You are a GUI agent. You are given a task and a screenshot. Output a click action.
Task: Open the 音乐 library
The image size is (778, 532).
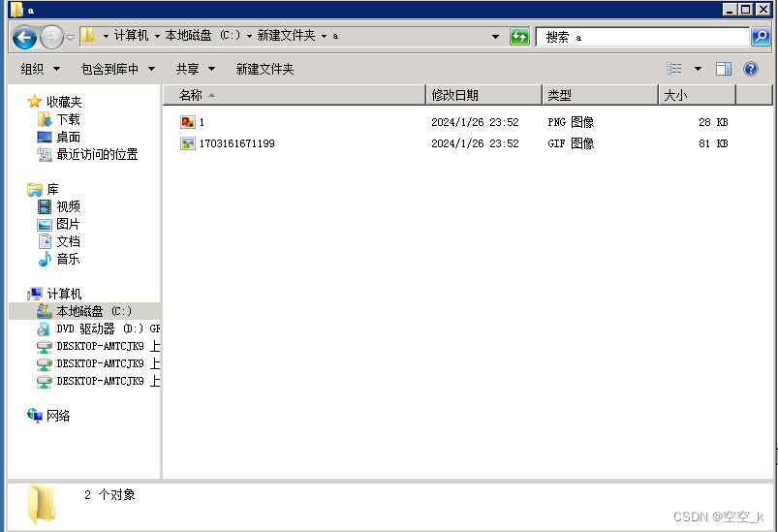tap(68, 259)
